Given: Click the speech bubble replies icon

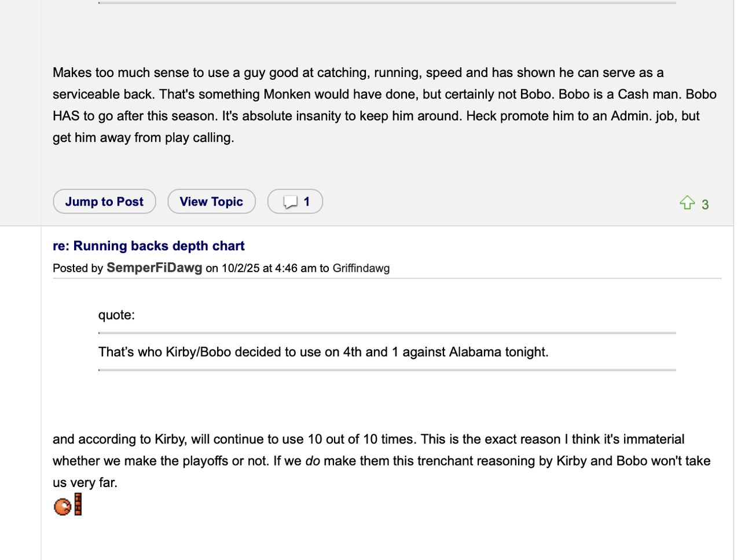Looking at the screenshot, I should click(x=290, y=202).
